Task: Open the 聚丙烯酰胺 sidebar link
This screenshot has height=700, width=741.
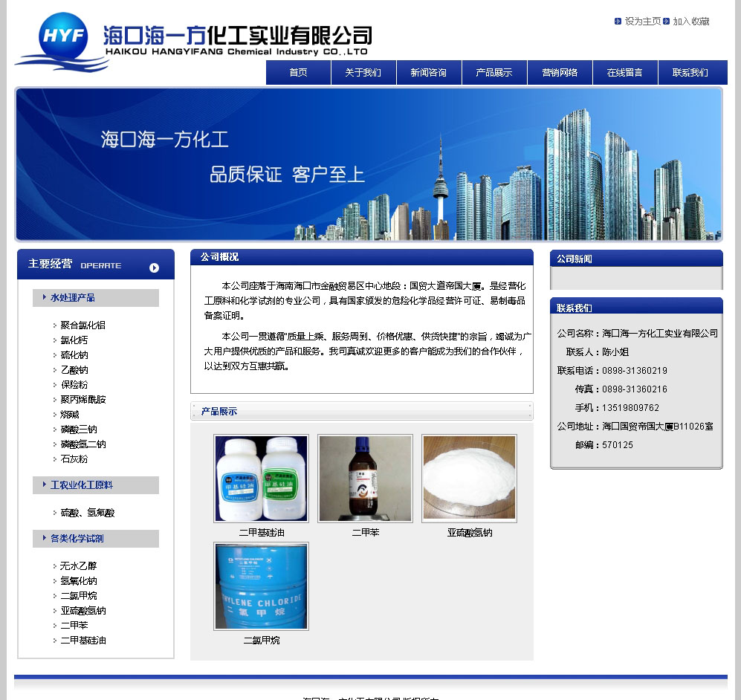Action: point(83,400)
